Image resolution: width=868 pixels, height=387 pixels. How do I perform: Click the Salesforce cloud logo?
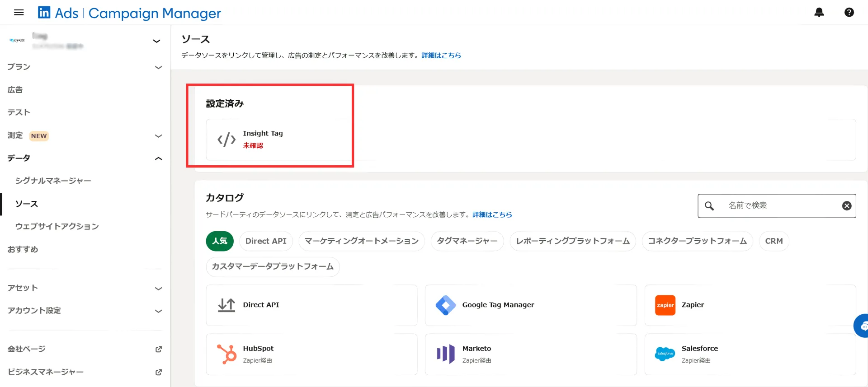coord(665,354)
